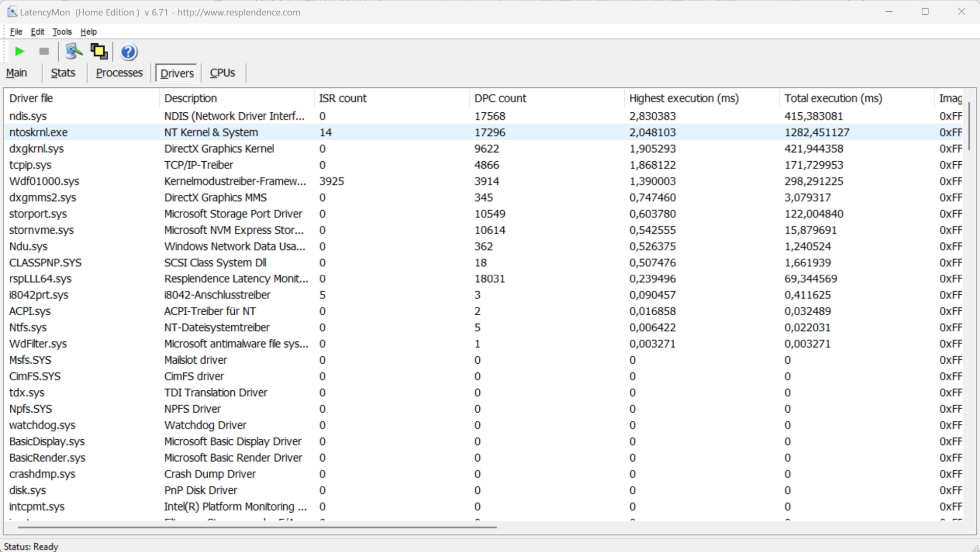Open options via the monitor-and-pen icon
The height and width of the screenshot is (552, 980).
(x=74, y=51)
